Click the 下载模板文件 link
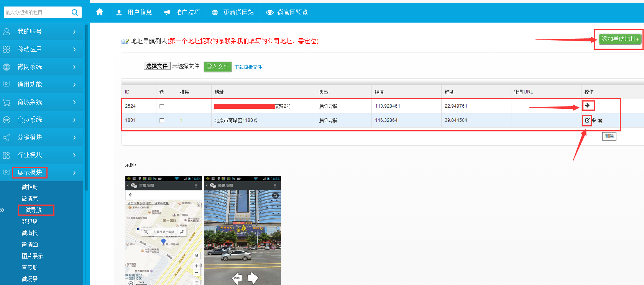 tap(248, 67)
